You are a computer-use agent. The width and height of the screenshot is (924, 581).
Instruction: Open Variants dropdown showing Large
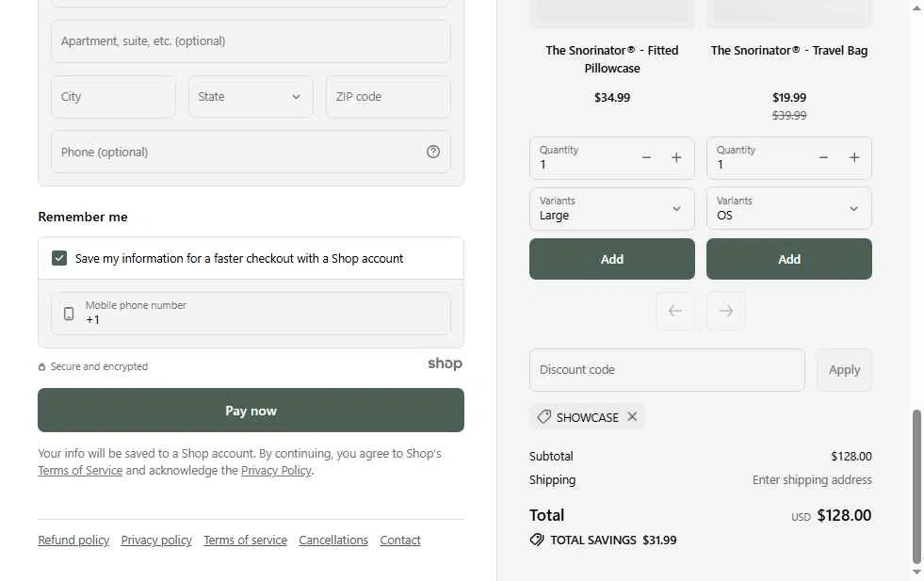pyautogui.click(x=611, y=209)
